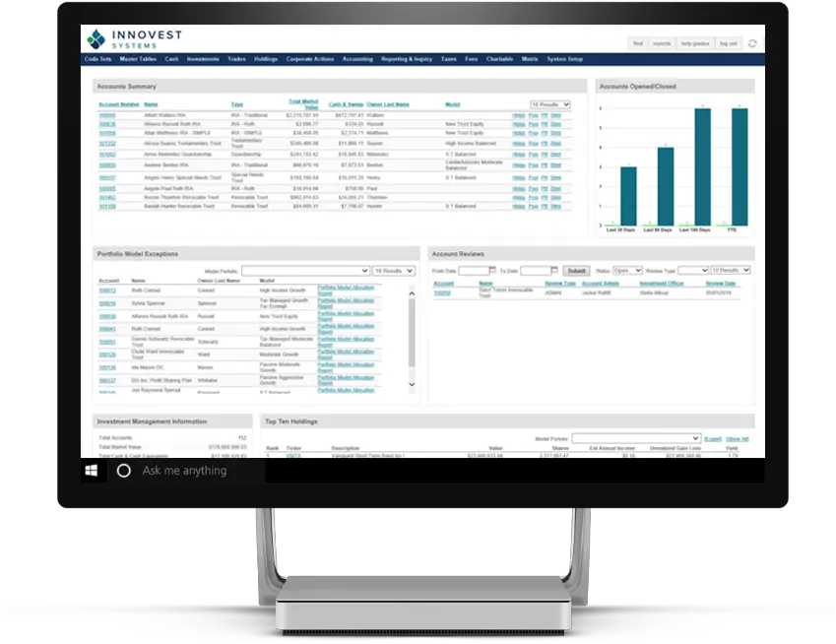Screen dimensions: 836x644
Task: Open the Review Type dropdown
Action: pos(692,271)
